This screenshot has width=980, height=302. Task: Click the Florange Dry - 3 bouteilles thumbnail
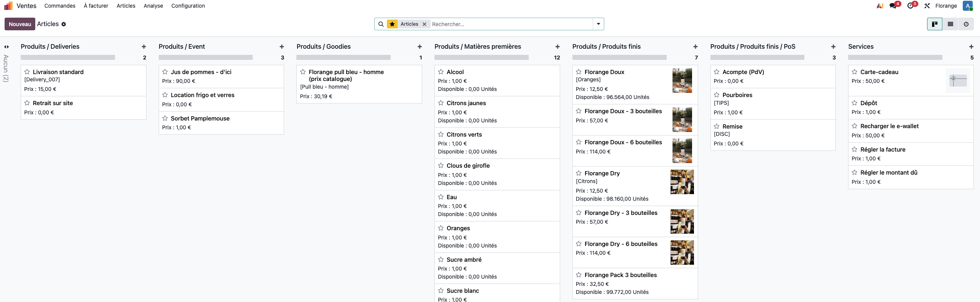[682, 221]
